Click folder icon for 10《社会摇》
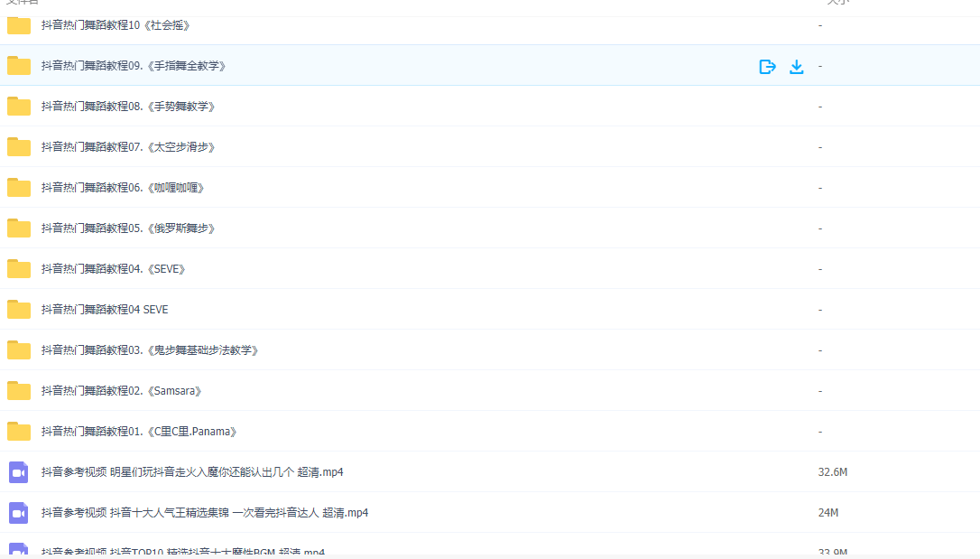This screenshot has width=980, height=559. [x=19, y=25]
